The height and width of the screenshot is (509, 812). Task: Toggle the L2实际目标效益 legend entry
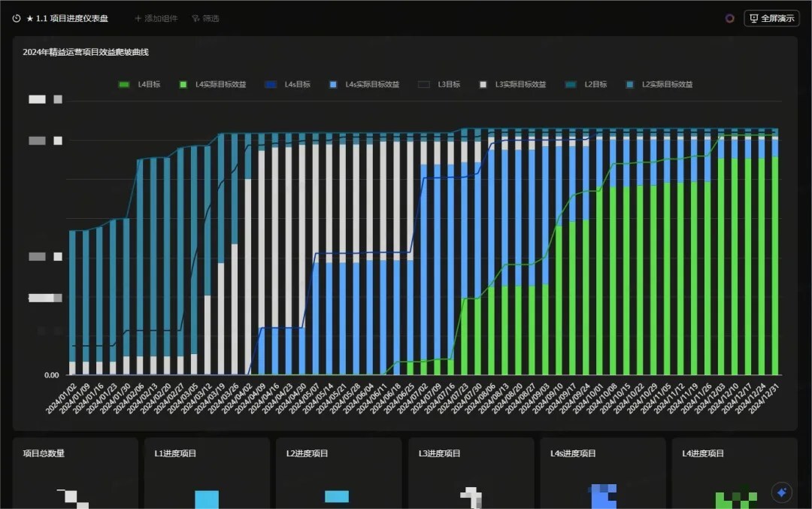(659, 84)
